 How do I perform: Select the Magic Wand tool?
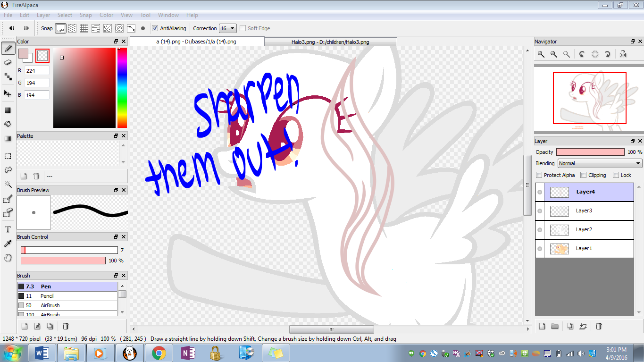click(8, 184)
